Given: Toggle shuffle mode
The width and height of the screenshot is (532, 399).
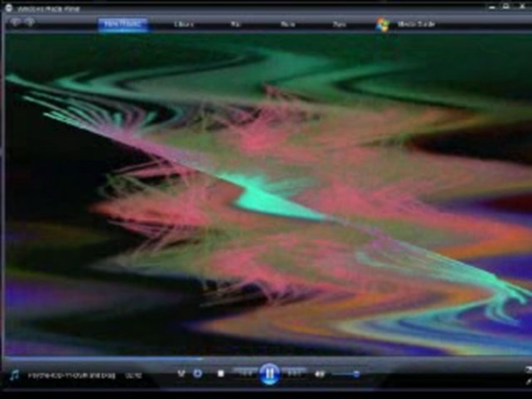Looking at the screenshot, I should point(181,374).
